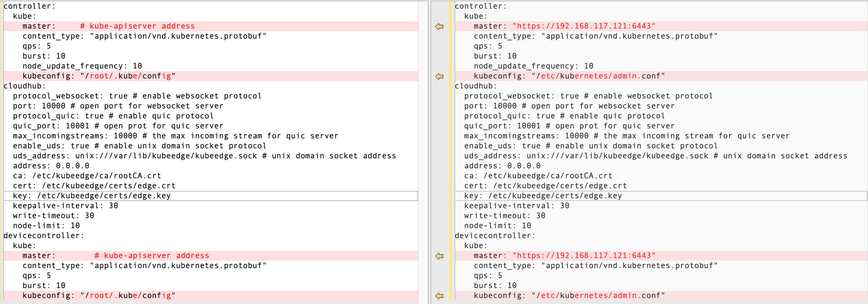The image size is (868, 304).
Task: Click 'max_incomingstreams: 10000' line in left pane
Action: click(x=175, y=136)
